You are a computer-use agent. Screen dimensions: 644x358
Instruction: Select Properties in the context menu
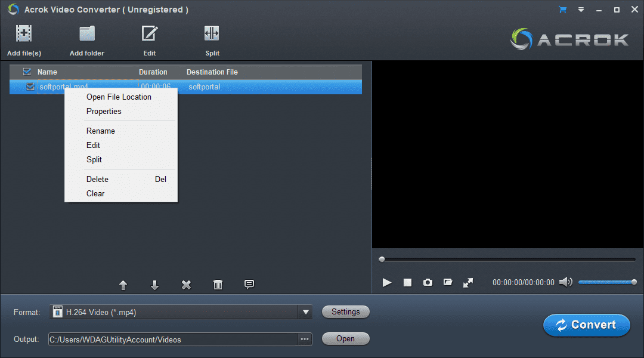click(x=104, y=112)
